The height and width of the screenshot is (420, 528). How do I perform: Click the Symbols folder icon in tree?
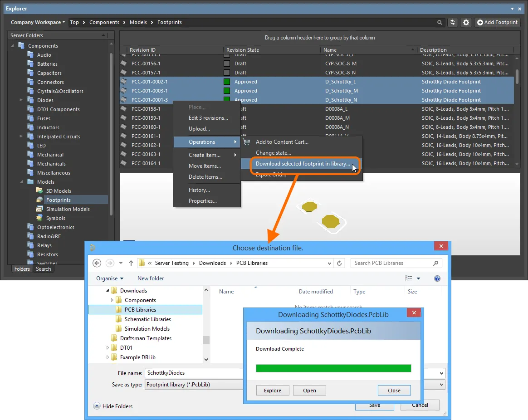point(39,218)
